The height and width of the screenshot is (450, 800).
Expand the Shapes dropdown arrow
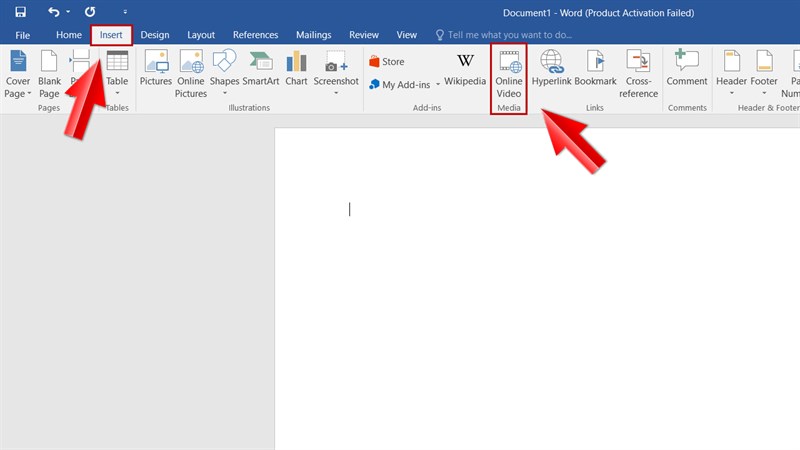(224, 93)
